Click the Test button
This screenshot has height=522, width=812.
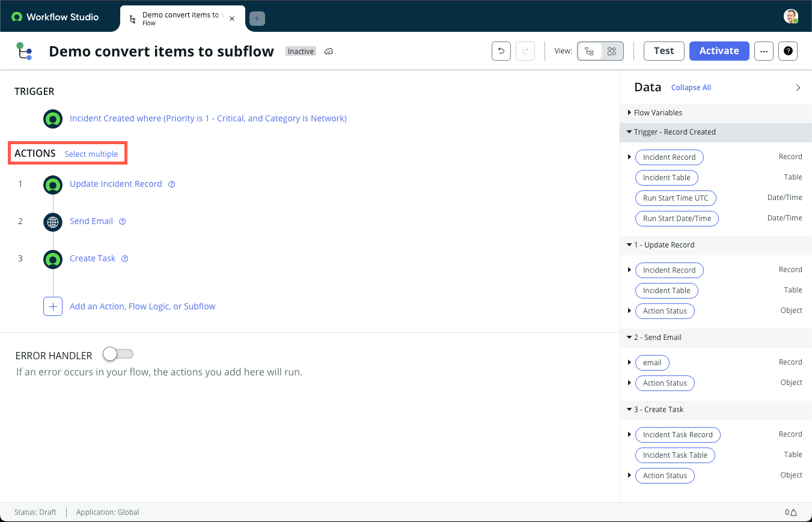tap(664, 51)
